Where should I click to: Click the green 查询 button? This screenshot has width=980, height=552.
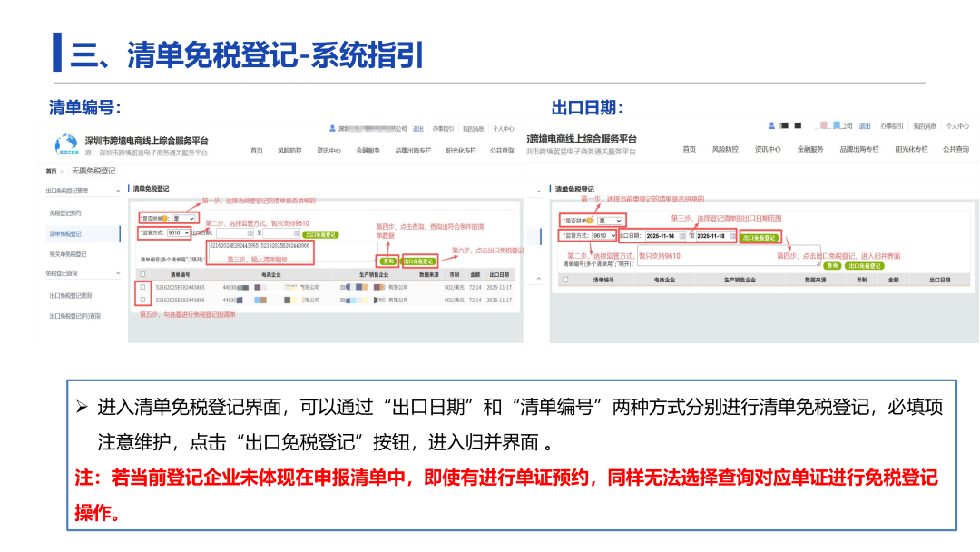coord(387,261)
